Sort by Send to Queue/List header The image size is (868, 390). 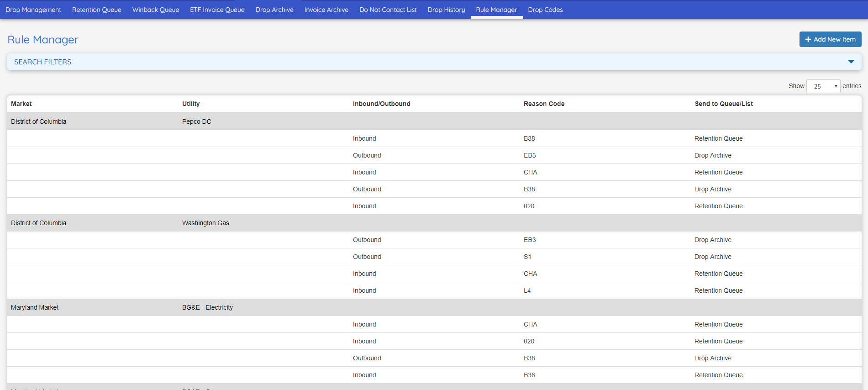724,104
